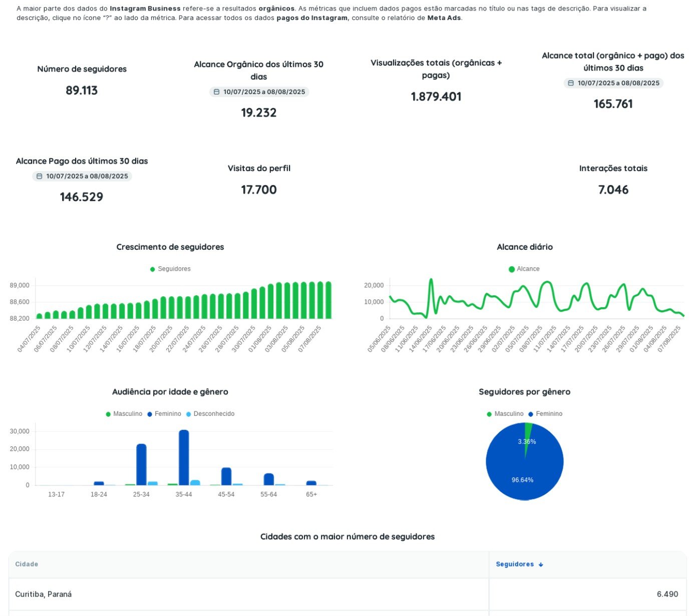This screenshot has width=699, height=616.
Task: Sort table by Seguidores column
Action: 519,564
